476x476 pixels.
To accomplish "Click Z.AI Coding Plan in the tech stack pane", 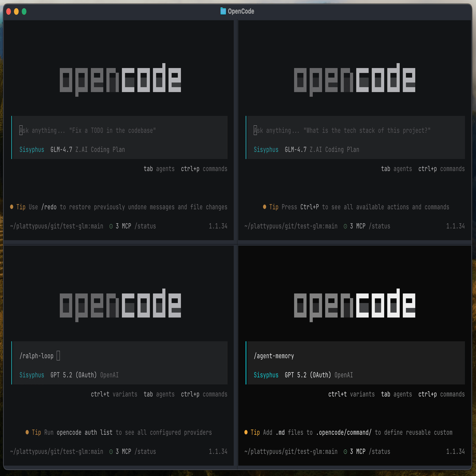I will point(334,150).
